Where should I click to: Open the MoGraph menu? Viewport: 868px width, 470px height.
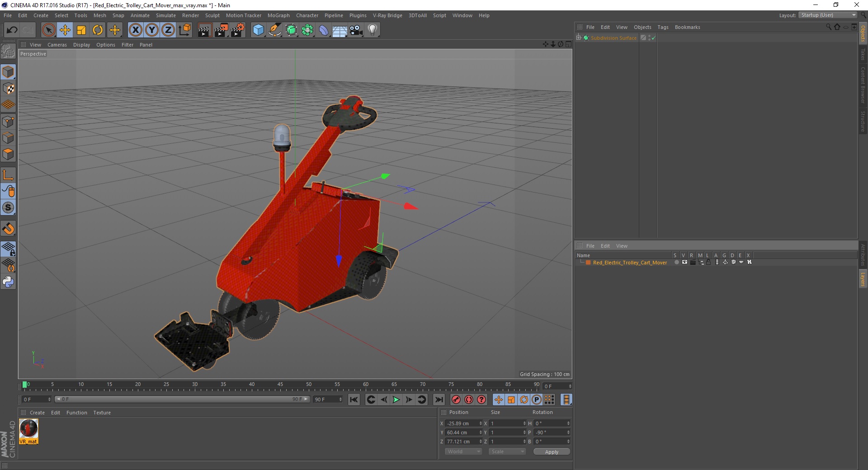(x=278, y=15)
